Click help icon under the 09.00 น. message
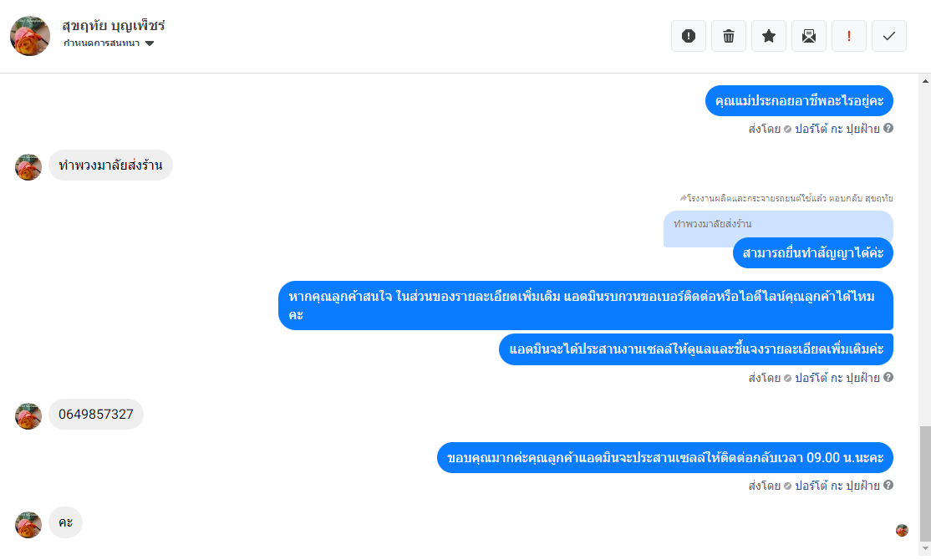Viewport: 931px width, 560px height. coord(888,485)
